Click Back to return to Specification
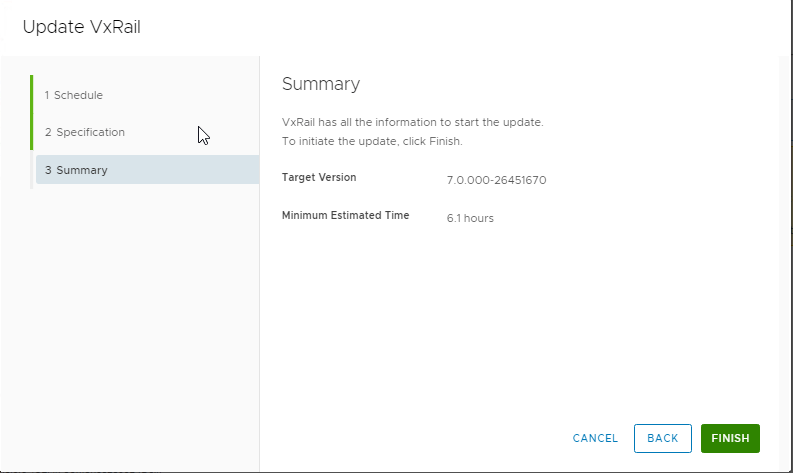Image resolution: width=793 pixels, height=473 pixels. coord(662,438)
